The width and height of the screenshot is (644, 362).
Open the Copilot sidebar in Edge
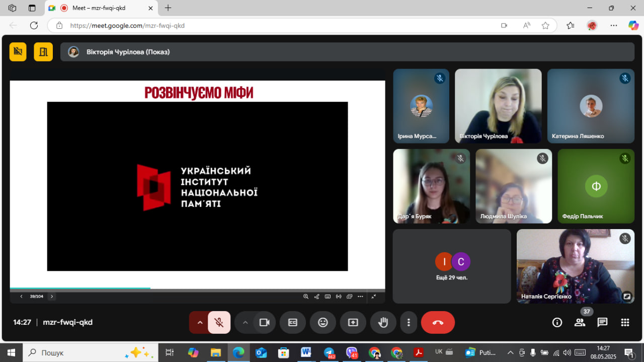point(633,25)
